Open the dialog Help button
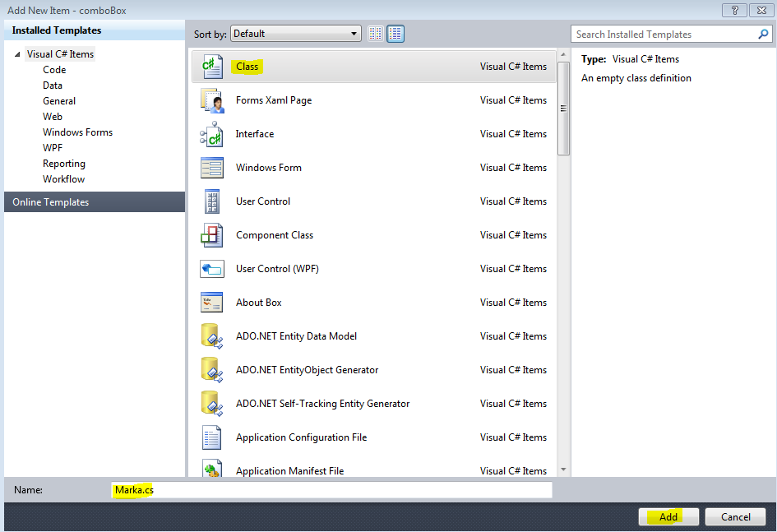Screen dimensions: 777x532 (734, 10)
